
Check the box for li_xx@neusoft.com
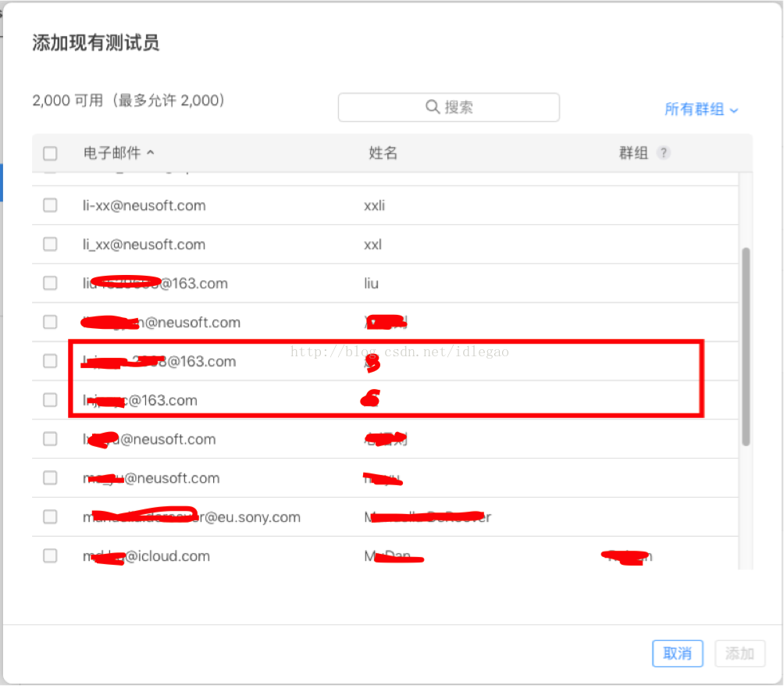pyautogui.click(x=50, y=245)
